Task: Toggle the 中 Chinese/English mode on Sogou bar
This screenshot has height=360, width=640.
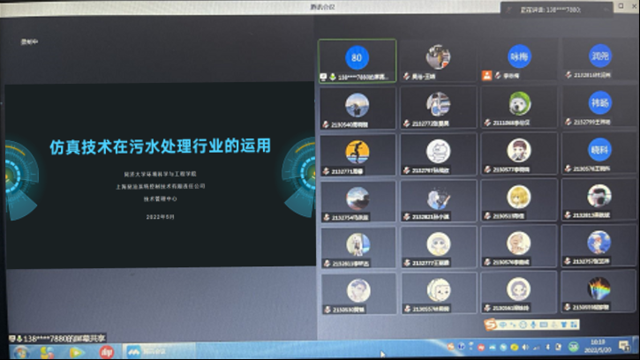Action: (x=503, y=325)
